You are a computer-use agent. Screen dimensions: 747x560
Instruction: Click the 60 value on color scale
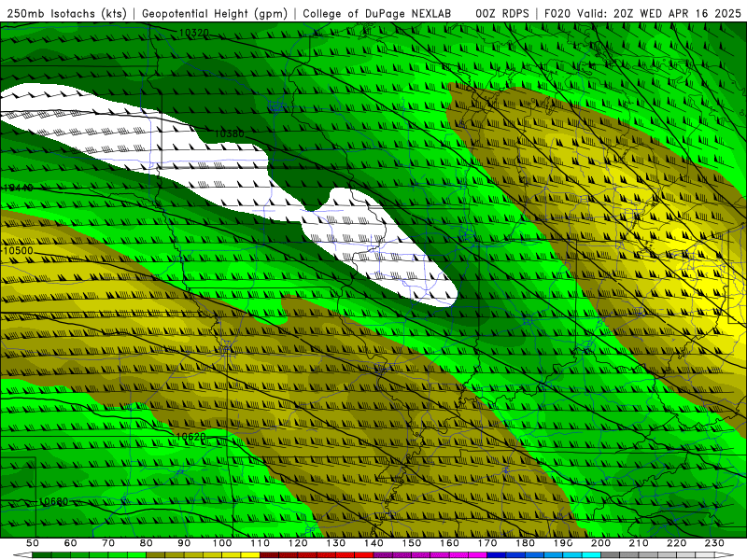(70, 543)
